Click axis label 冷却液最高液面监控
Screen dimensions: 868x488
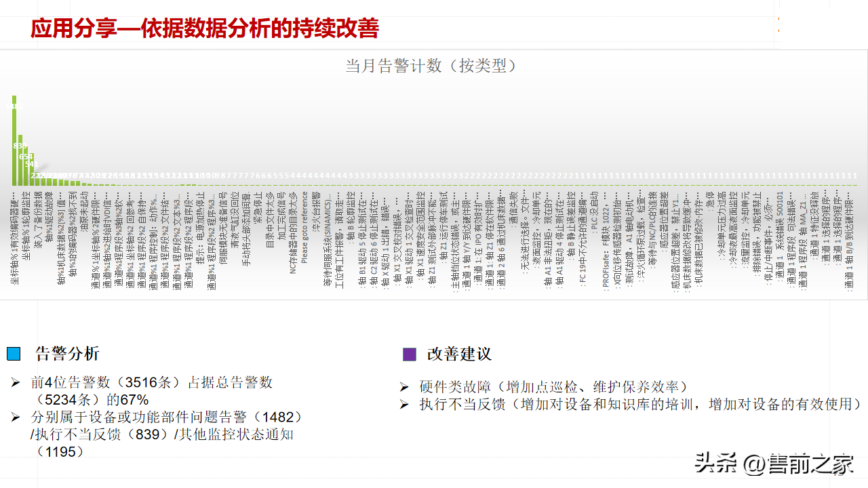pos(734,229)
